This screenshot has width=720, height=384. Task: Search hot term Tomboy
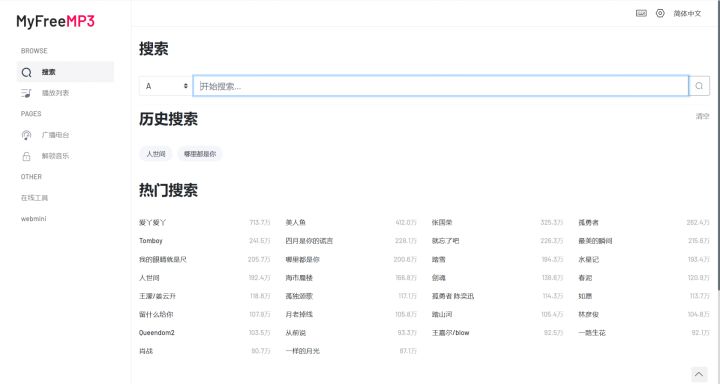[151, 241]
